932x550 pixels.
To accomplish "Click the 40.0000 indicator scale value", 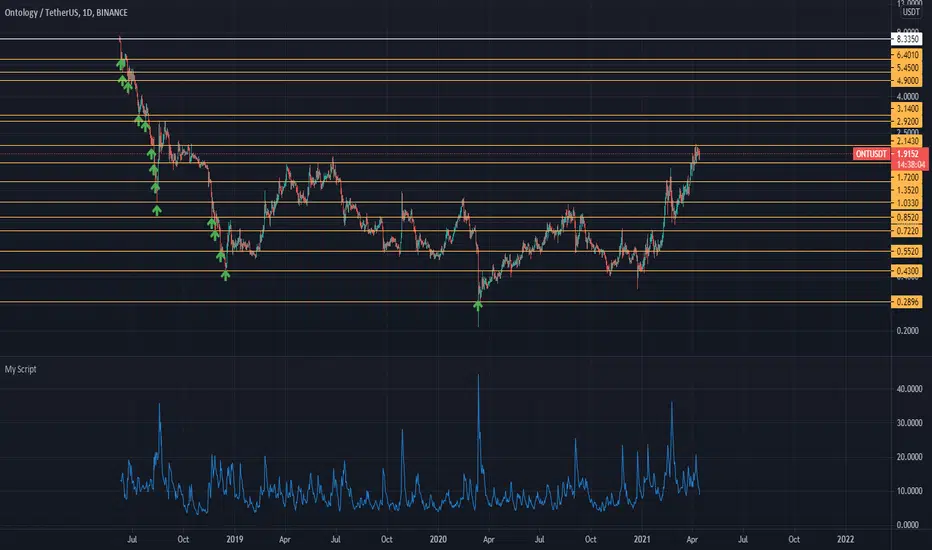I will click(909, 389).
